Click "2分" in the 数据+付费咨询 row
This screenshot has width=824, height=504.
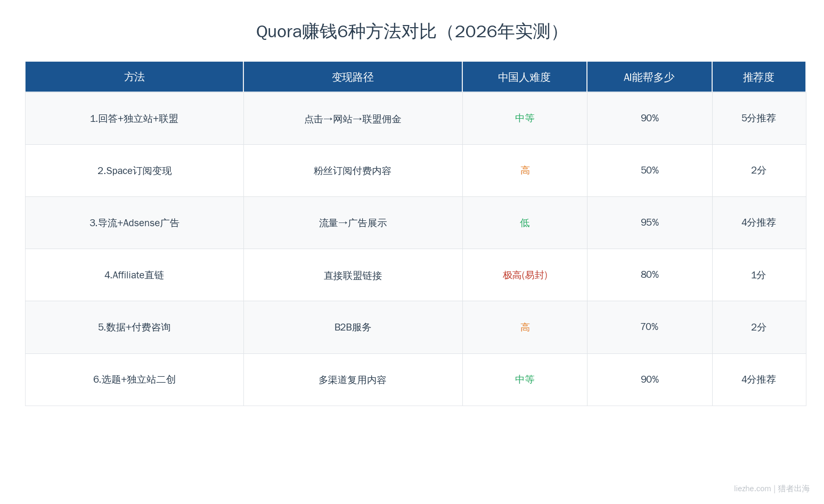[x=758, y=327]
